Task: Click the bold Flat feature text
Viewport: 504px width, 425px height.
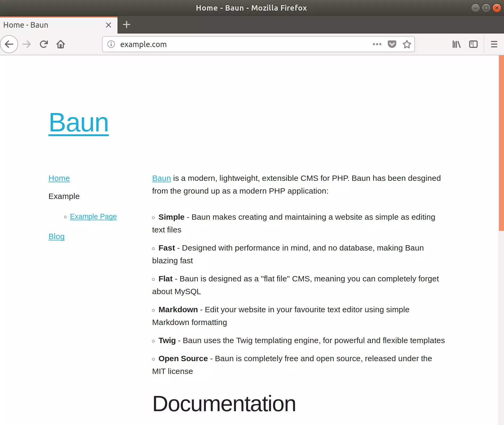Action: click(165, 279)
